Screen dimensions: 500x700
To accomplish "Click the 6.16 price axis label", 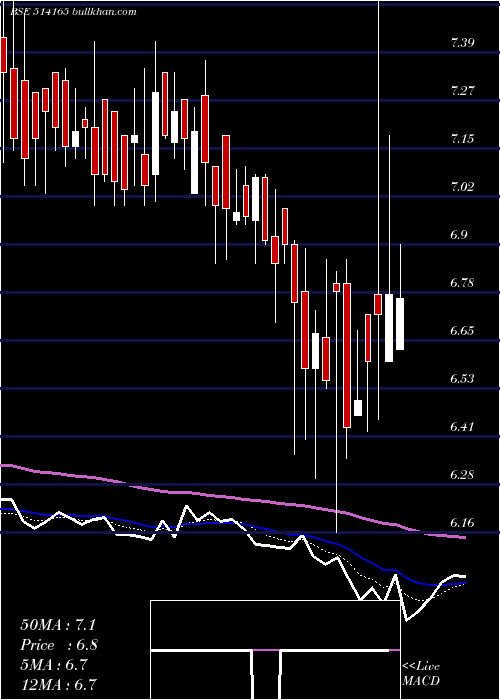I will 462,523.
